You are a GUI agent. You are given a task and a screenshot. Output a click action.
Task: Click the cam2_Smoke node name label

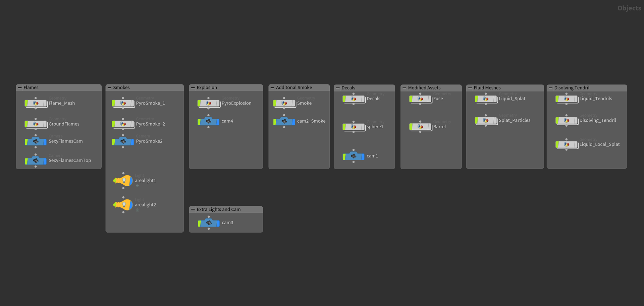pos(311,121)
